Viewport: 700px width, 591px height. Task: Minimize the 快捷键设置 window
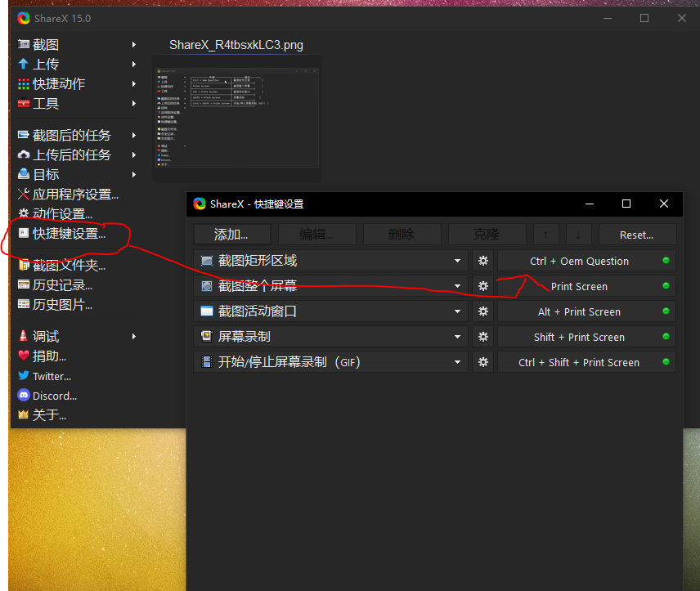point(590,204)
